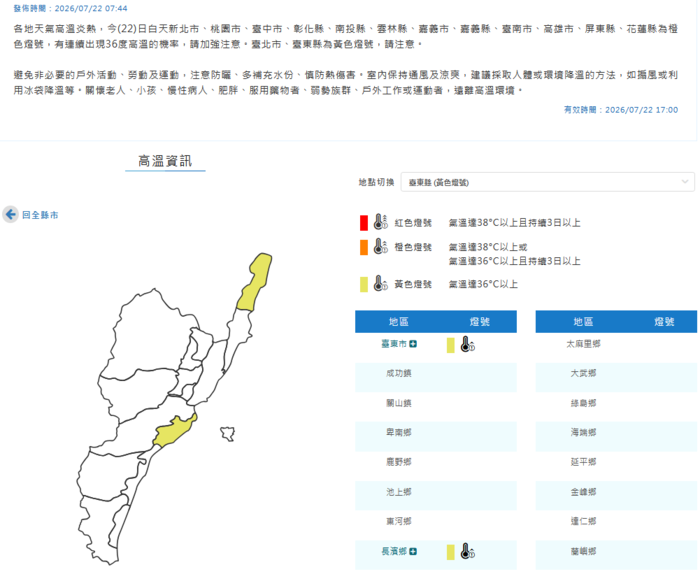
Task: Click the thermometer icon in 長濱鄉 row
Action: [467, 552]
